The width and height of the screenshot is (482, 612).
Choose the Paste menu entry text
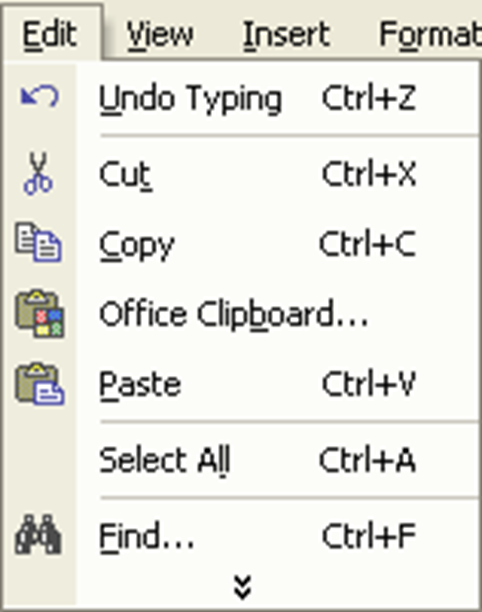[x=140, y=385]
